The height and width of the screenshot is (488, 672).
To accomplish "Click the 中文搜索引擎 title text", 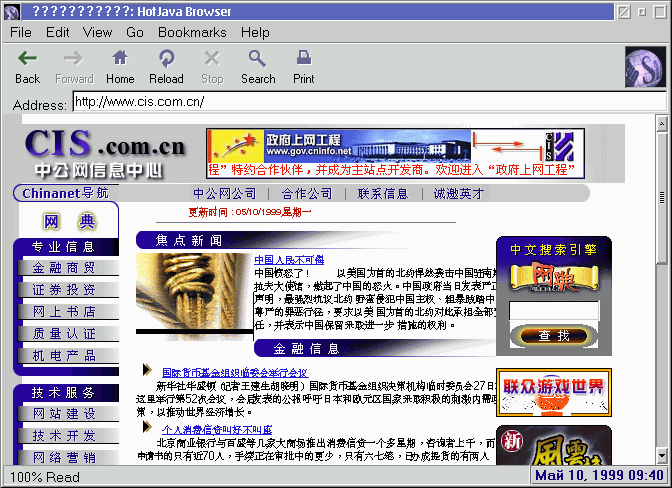I will pyautogui.click(x=554, y=249).
